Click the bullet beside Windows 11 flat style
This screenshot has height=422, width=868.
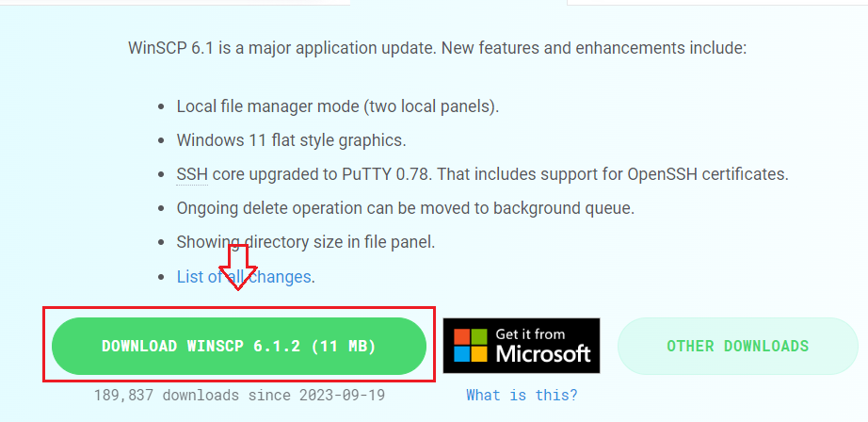161,141
